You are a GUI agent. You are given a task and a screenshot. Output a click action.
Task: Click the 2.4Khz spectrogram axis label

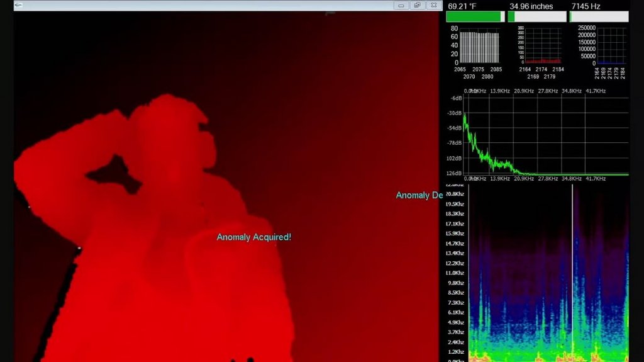456,342
